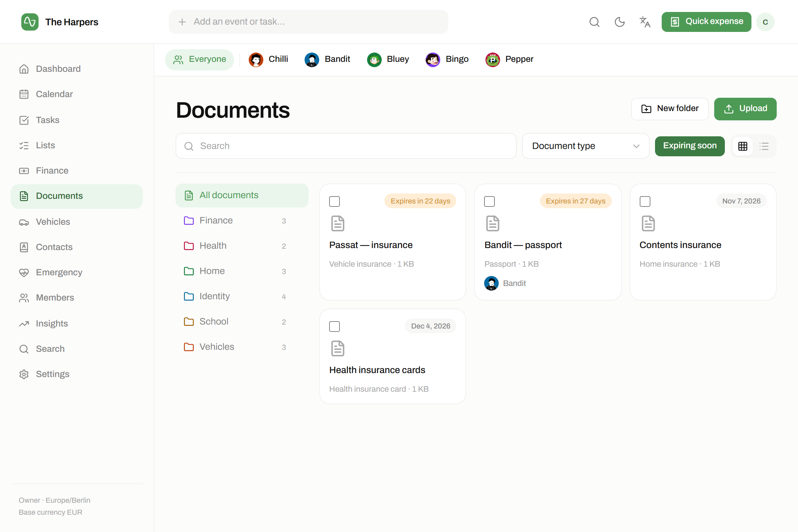Image resolution: width=798 pixels, height=532 pixels.
Task: Open the Passat — insurance document title
Action: pyautogui.click(x=371, y=245)
